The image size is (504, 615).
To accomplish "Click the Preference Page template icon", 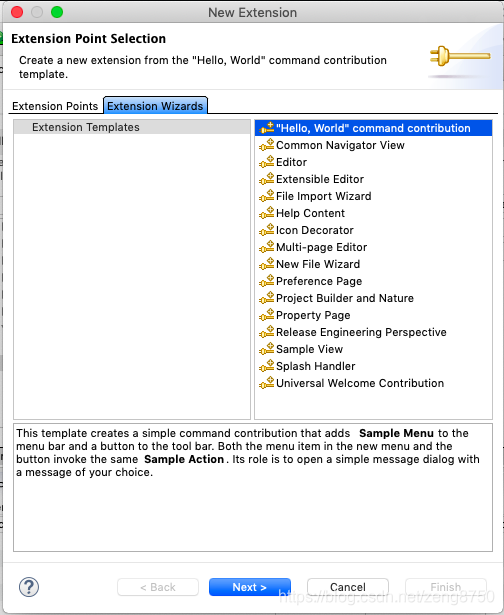I will coord(267,281).
